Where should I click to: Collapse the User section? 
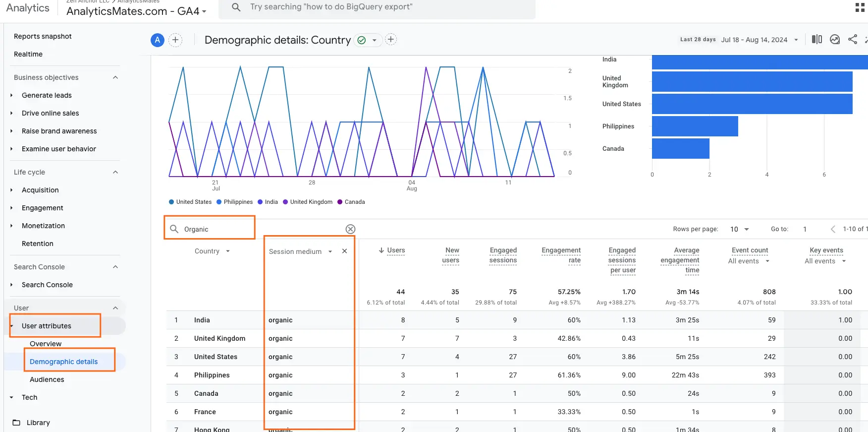pyautogui.click(x=115, y=308)
